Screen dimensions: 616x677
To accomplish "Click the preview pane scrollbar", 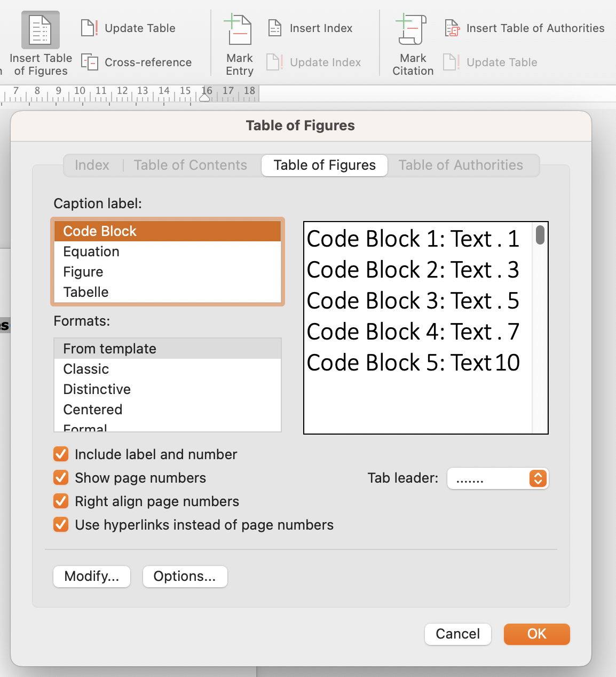I will coord(540,235).
